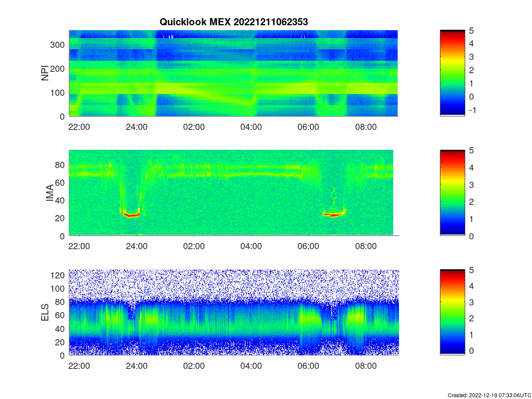The width and height of the screenshot is (532, 399).
Task: Click the 04:00 tick under ELS panel
Action: pyautogui.click(x=251, y=366)
